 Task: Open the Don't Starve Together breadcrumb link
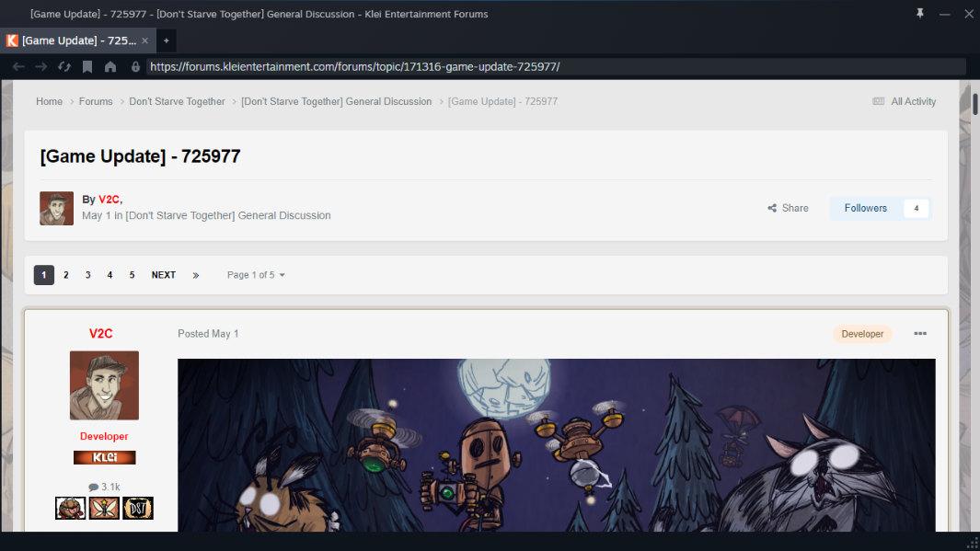177,101
